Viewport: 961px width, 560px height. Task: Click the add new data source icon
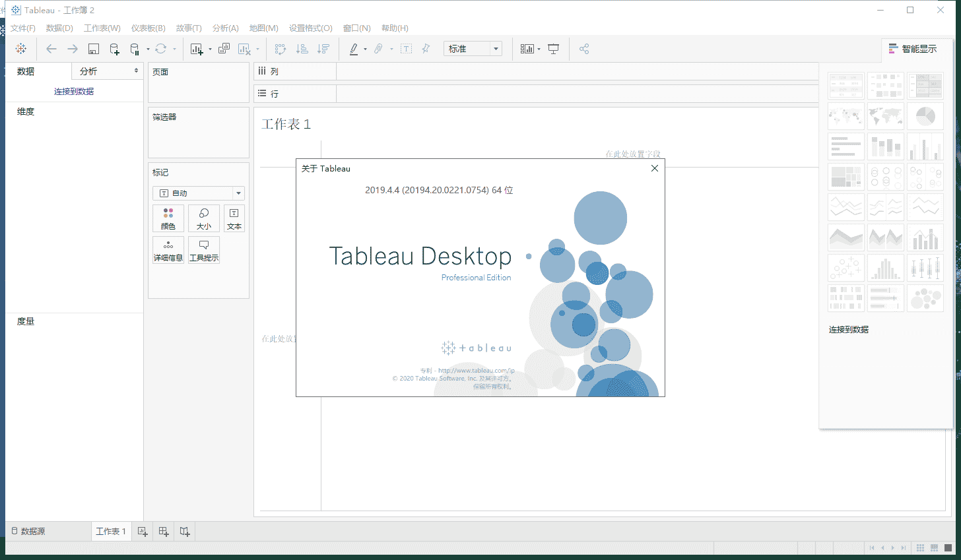[x=114, y=49]
